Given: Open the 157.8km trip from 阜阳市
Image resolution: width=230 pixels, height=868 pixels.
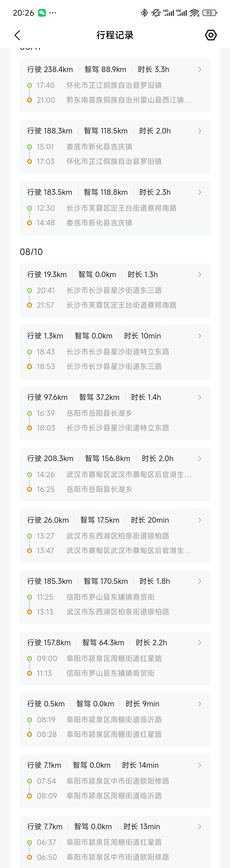Looking at the screenshot, I should pyautogui.click(x=115, y=658).
